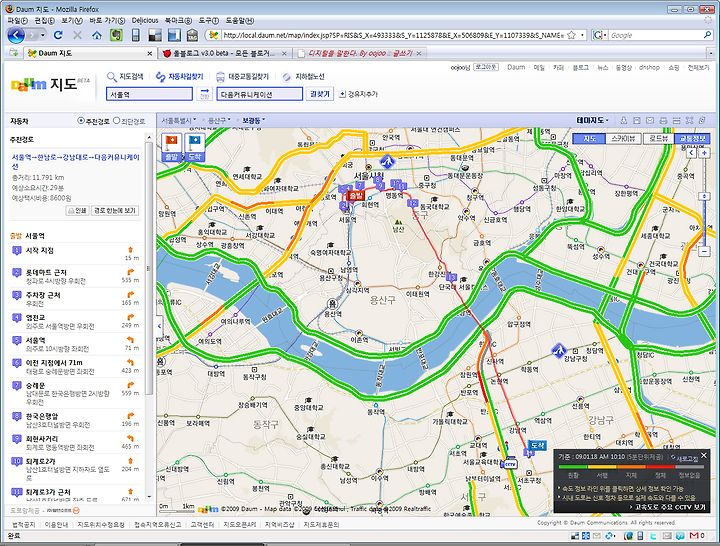
Task: Click the mail envelope icon in map toolbar
Action: tap(650, 120)
